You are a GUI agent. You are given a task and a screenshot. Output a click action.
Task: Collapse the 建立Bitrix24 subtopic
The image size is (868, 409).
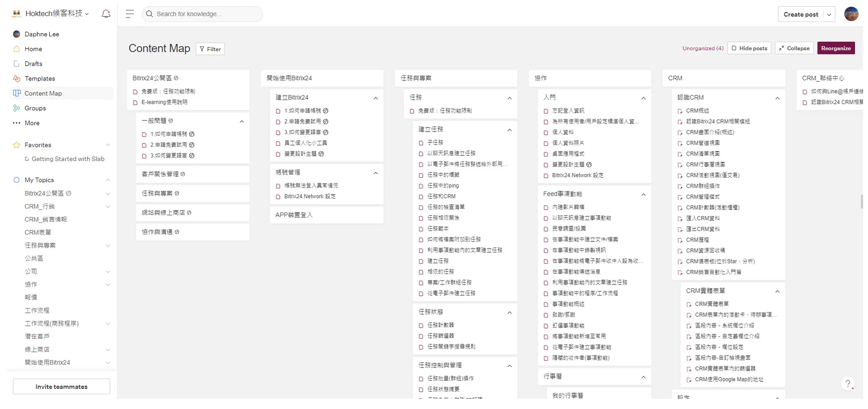tap(375, 98)
